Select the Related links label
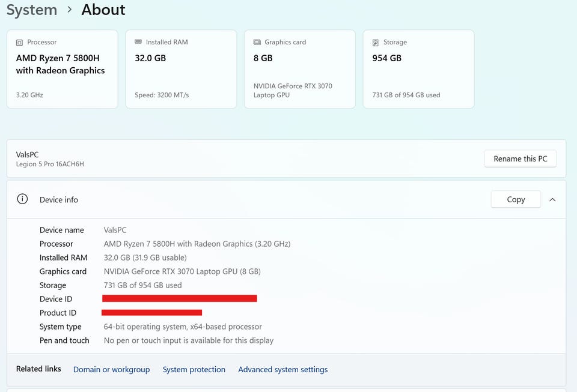The width and height of the screenshot is (577, 392). 38,369
